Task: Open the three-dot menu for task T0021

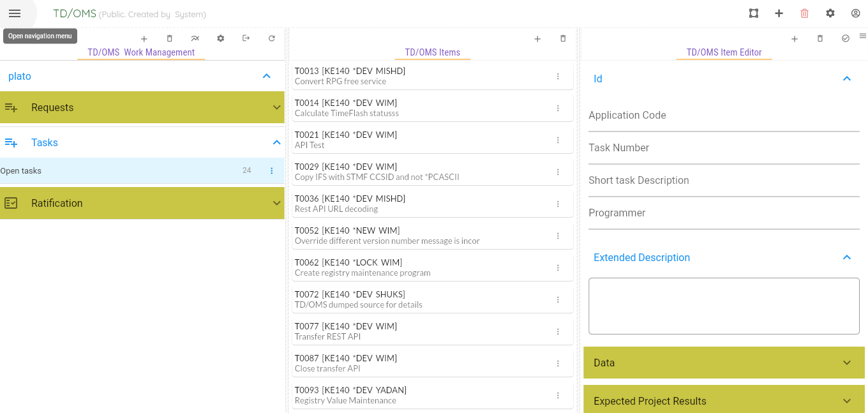Action: coord(558,140)
